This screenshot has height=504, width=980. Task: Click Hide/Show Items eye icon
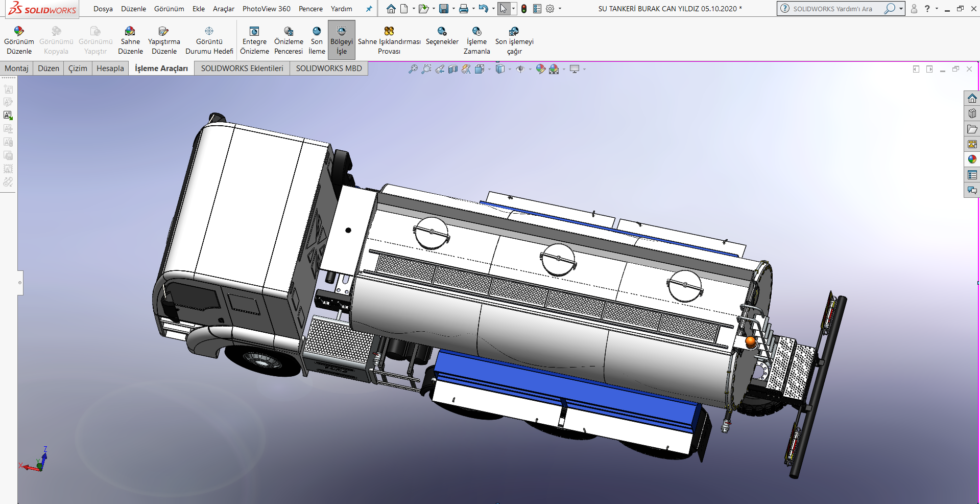520,69
